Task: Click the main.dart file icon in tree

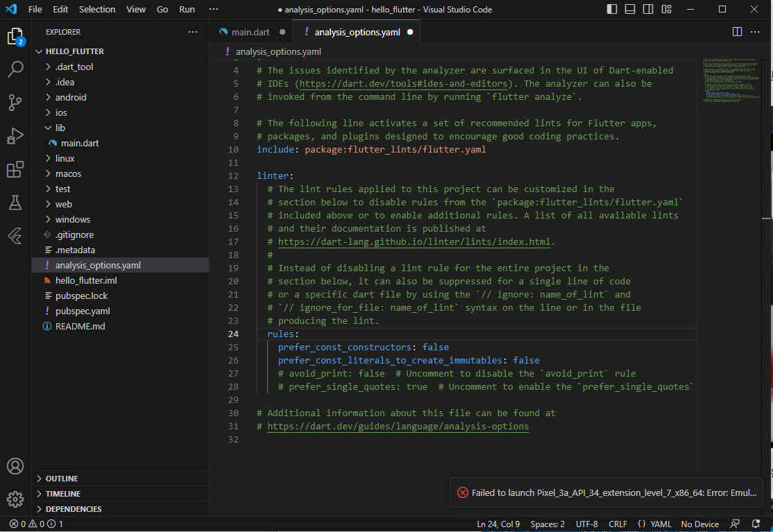Action: [52, 144]
